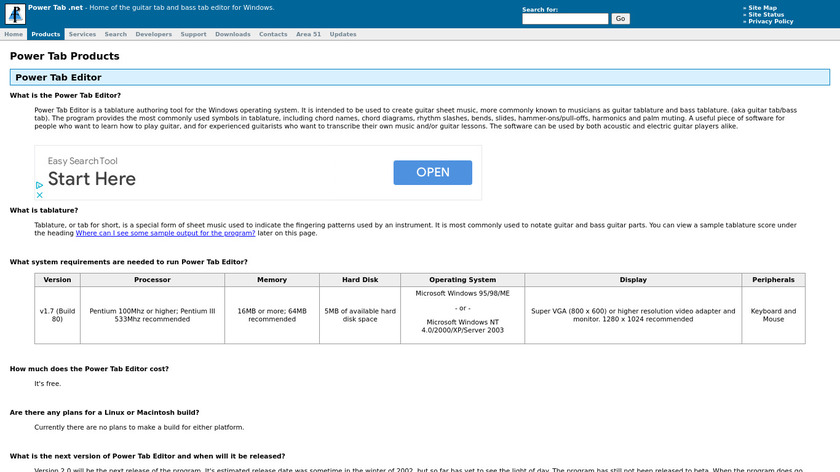Click the OPEN ad button
Image resolution: width=840 pixels, height=472 pixels.
(x=433, y=173)
